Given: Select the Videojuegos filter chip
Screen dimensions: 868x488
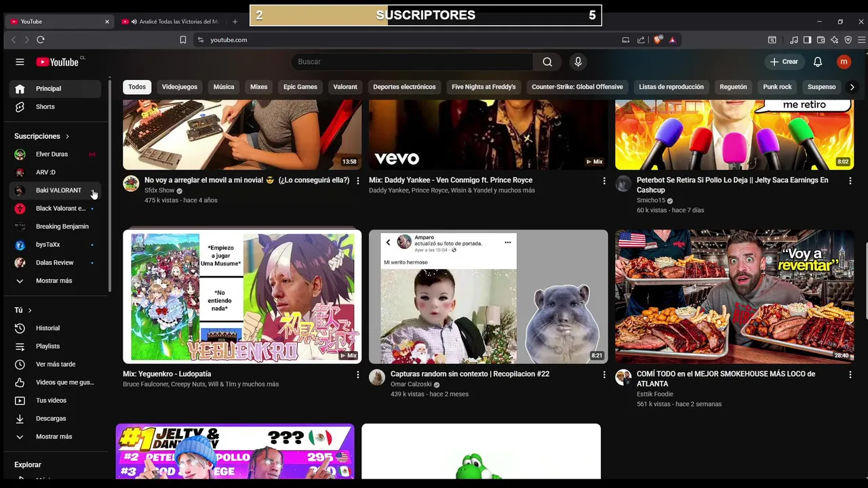Looking at the screenshot, I should coord(180,87).
